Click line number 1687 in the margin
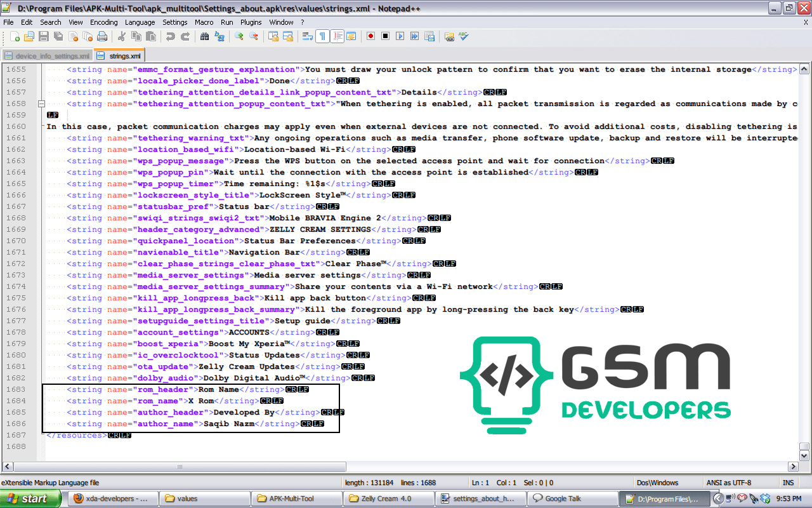Screen dimensions: 812x508 [16, 435]
